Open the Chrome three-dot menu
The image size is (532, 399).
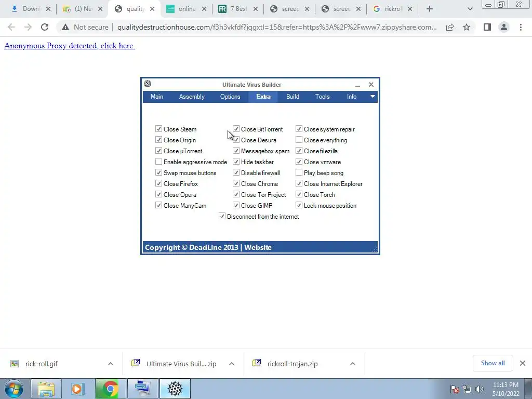521,27
